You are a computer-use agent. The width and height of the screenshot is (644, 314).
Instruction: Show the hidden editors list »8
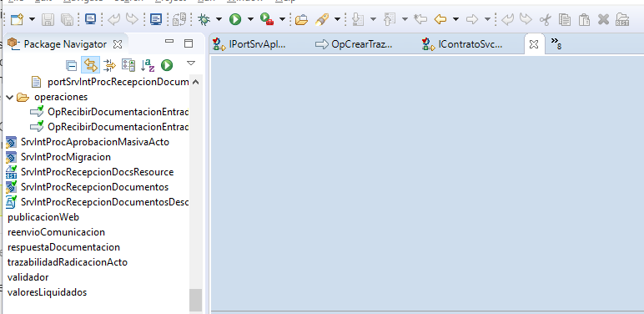[x=556, y=43]
